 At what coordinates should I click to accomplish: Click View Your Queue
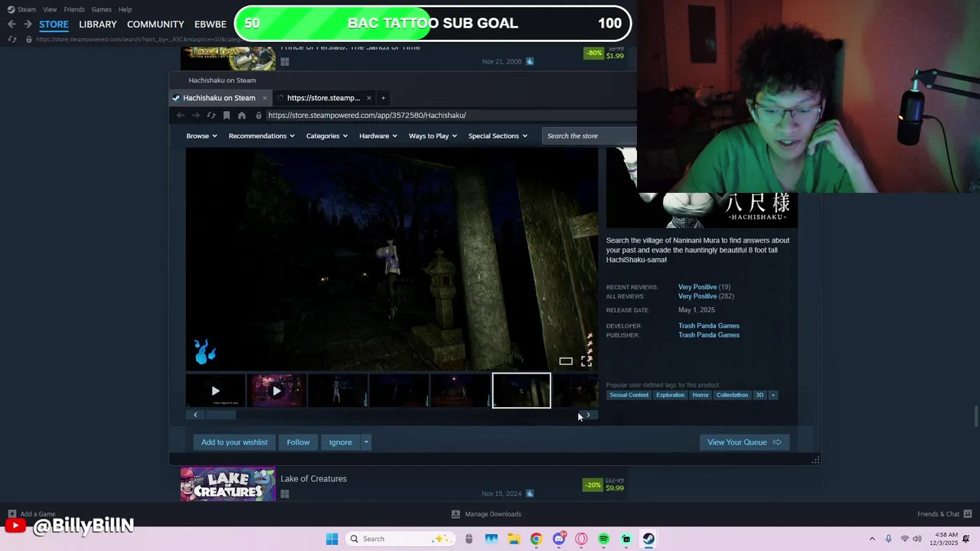[744, 442]
